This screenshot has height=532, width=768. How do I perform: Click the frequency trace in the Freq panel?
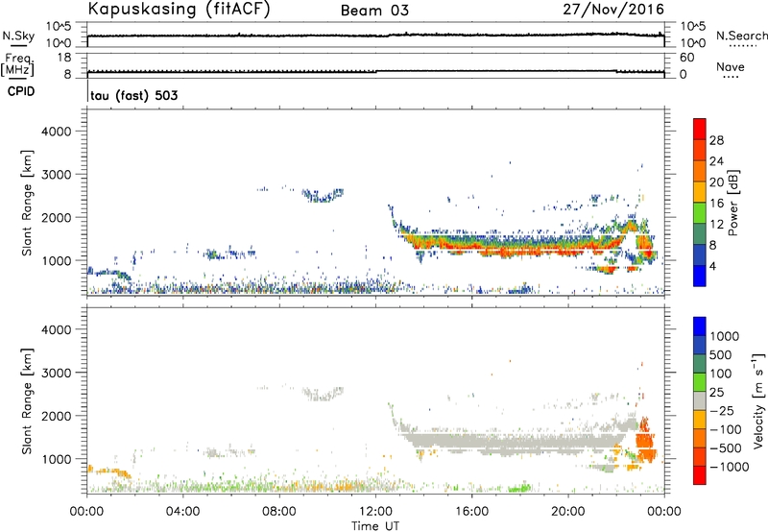click(375, 71)
